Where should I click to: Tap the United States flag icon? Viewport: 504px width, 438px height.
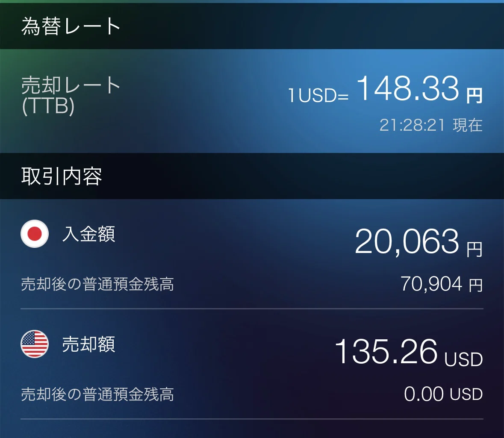pos(35,344)
